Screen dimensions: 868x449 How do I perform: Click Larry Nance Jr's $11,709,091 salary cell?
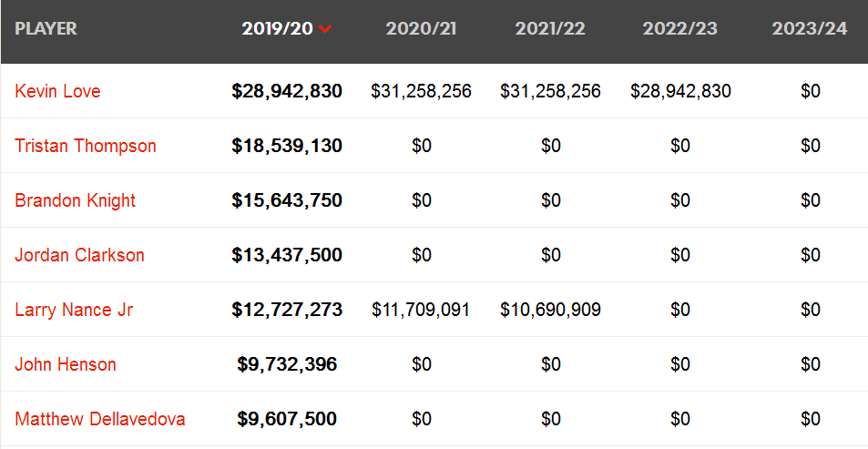click(x=421, y=310)
